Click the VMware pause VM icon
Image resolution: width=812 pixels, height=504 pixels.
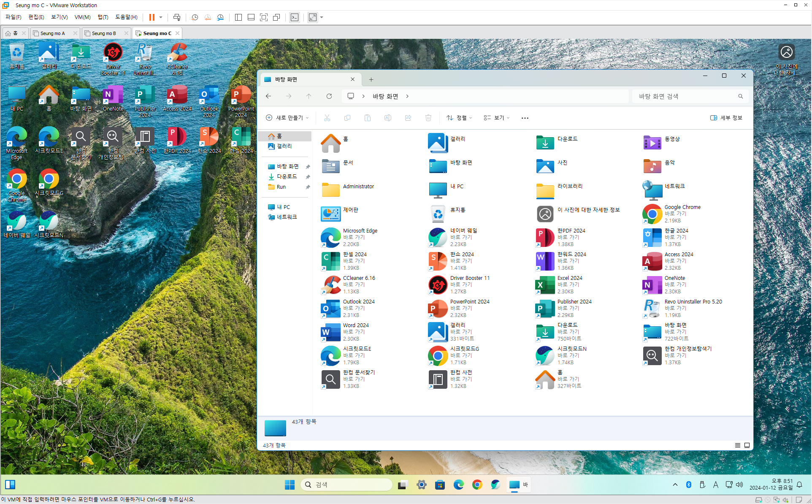(x=152, y=17)
